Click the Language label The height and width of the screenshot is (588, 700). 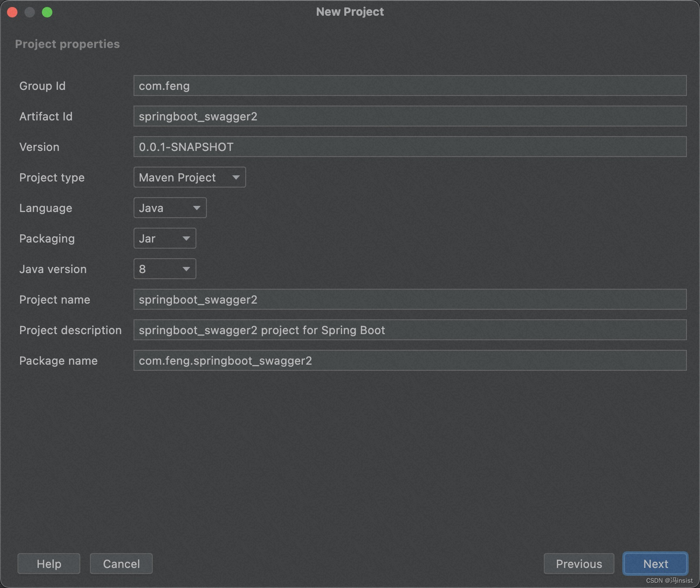(46, 208)
